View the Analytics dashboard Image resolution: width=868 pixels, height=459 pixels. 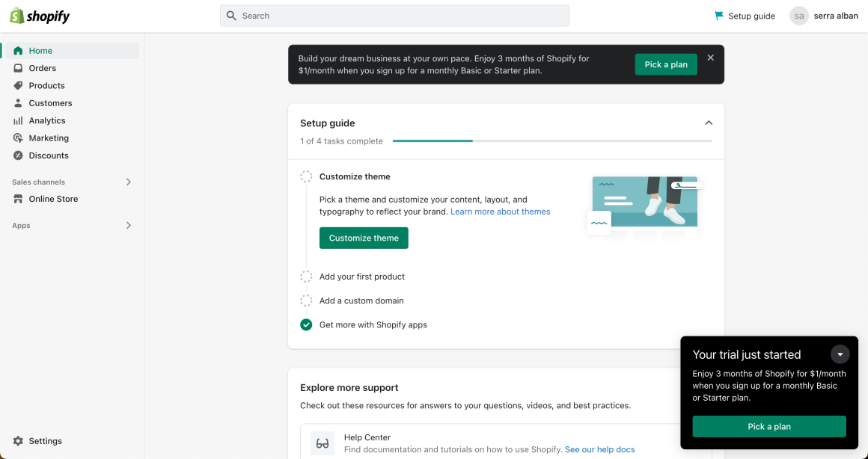click(x=47, y=120)
